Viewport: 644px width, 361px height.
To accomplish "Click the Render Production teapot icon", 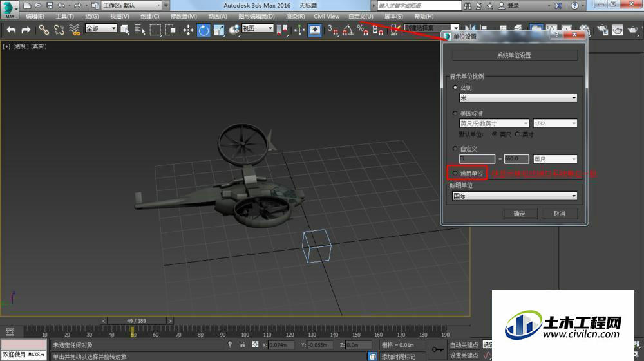I will coord(632,30).
